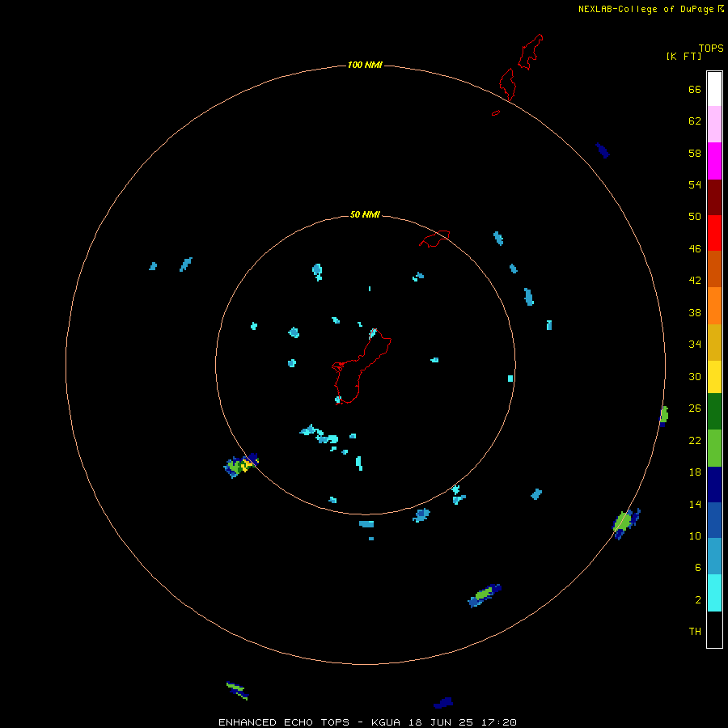This screenshot has height=728, width=728.
Task: Click the 6 legend value
Action: [698, 568]
